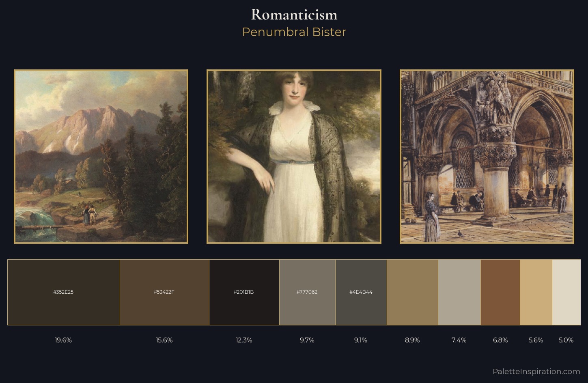
Task: Open the portrait of woman in white dress
Action: coord(294,157)
